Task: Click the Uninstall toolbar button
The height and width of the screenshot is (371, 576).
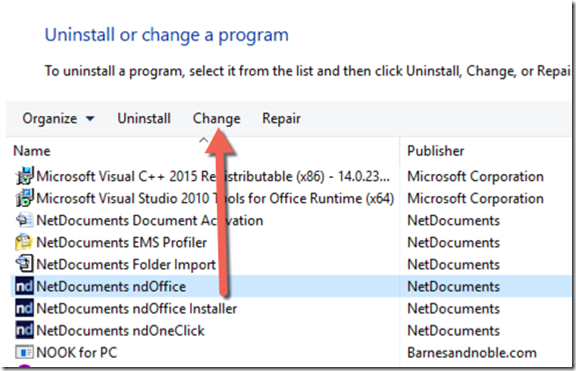Action: click(x=144, y=118)
